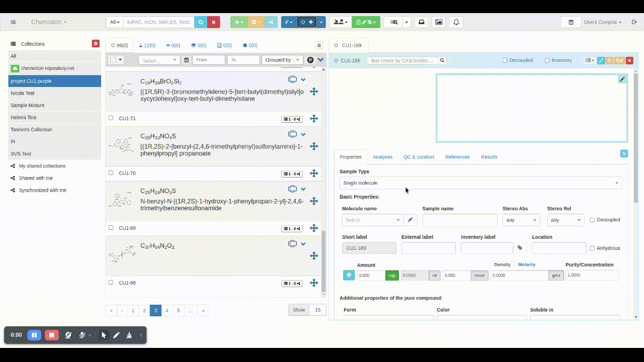Go to page 4 of sample list

167,311
